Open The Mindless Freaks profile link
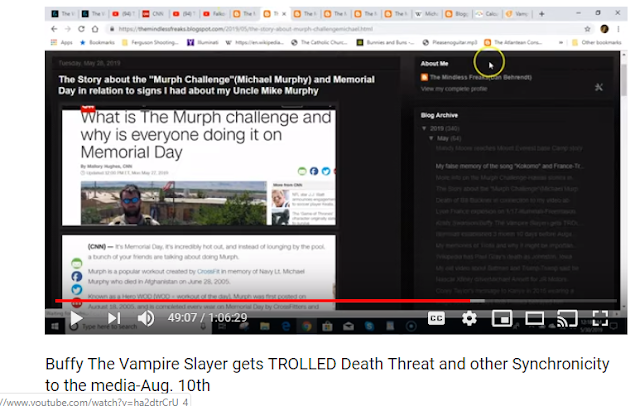This screenshot has width=640, height=406. (x=480, y=77)
